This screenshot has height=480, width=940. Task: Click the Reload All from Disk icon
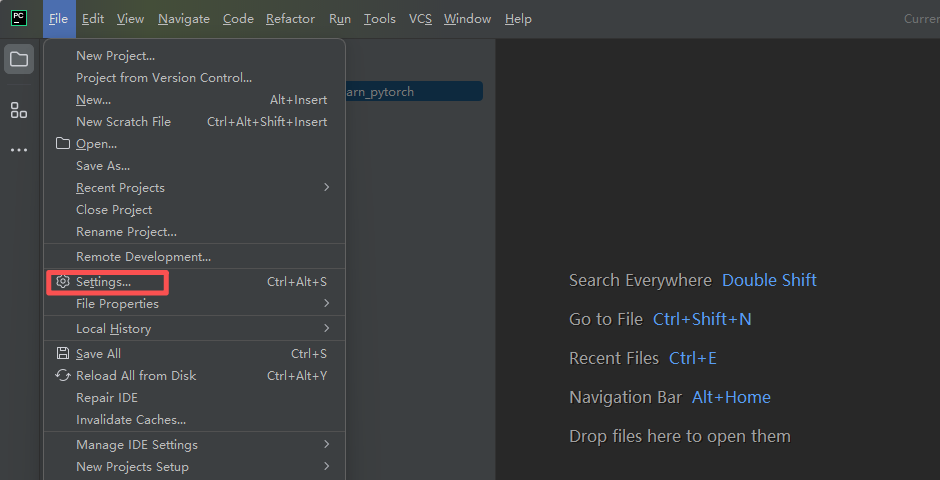63,375
